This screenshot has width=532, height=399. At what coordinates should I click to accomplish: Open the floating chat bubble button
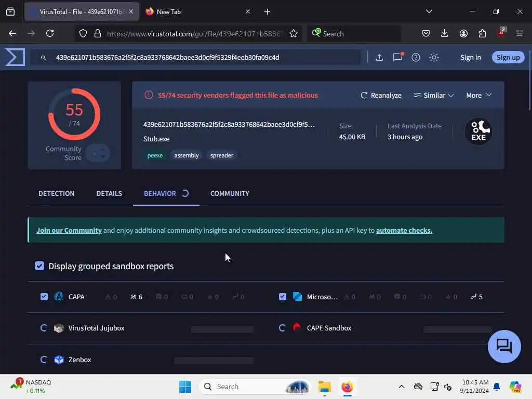tap(504, 347)
